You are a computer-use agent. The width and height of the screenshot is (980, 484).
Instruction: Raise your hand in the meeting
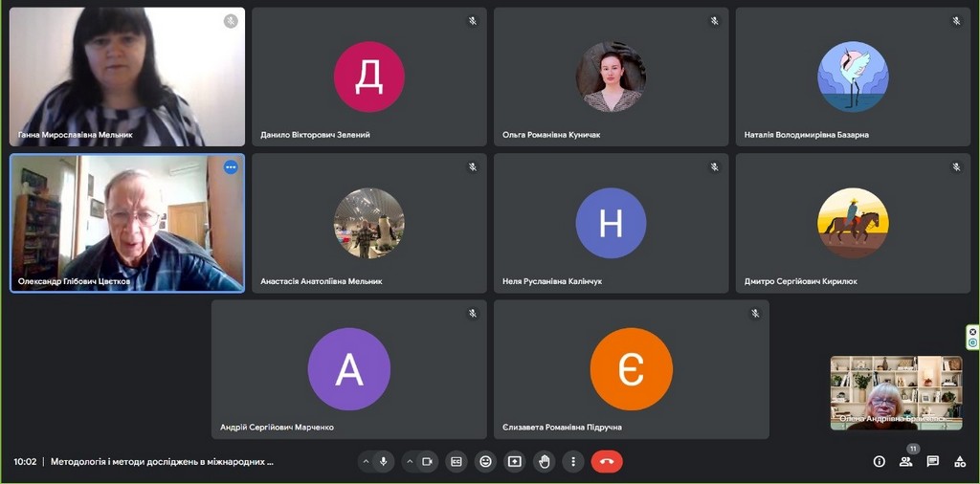click(545, 461)
